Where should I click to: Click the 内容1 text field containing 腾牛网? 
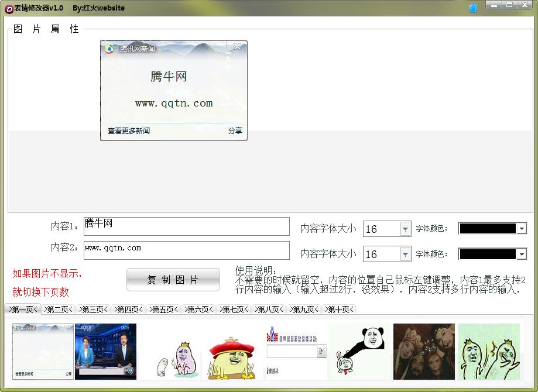pyautogui.click(x=186, y=226)
